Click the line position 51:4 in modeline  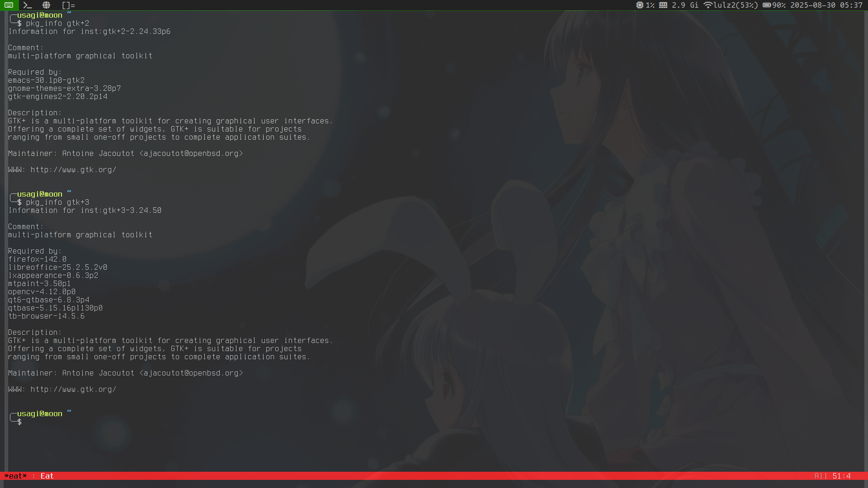coord(841,476)
